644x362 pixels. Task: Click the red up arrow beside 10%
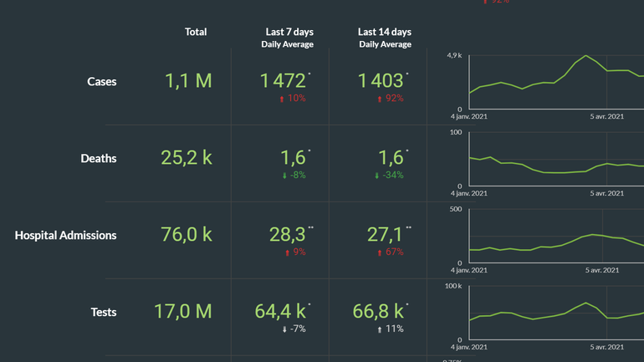tap(283, 99)
